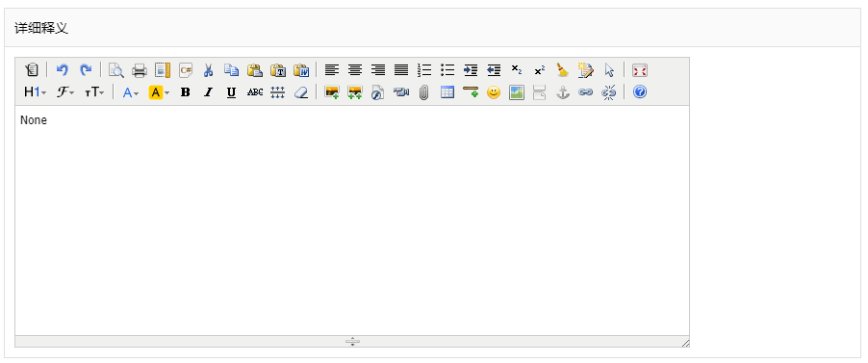Align text right
This screenshot has width=868, height=363.
(x=378, y=70)
